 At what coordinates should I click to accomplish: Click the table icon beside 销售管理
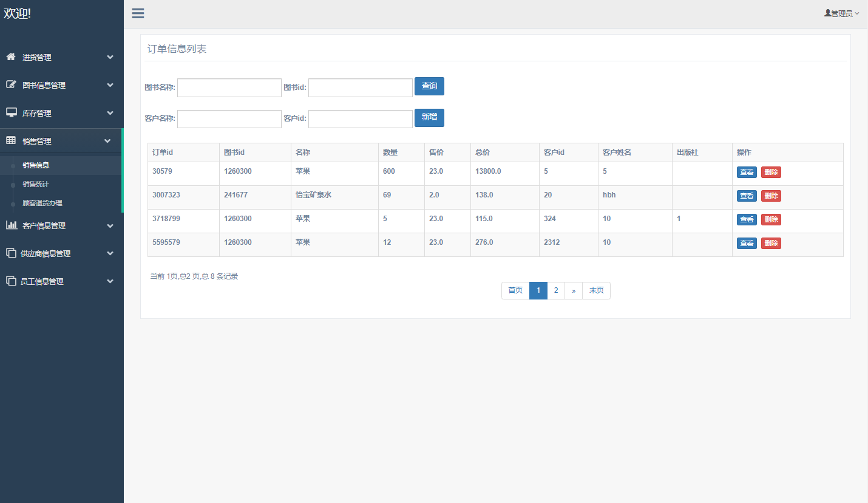[x=11, y=141]
